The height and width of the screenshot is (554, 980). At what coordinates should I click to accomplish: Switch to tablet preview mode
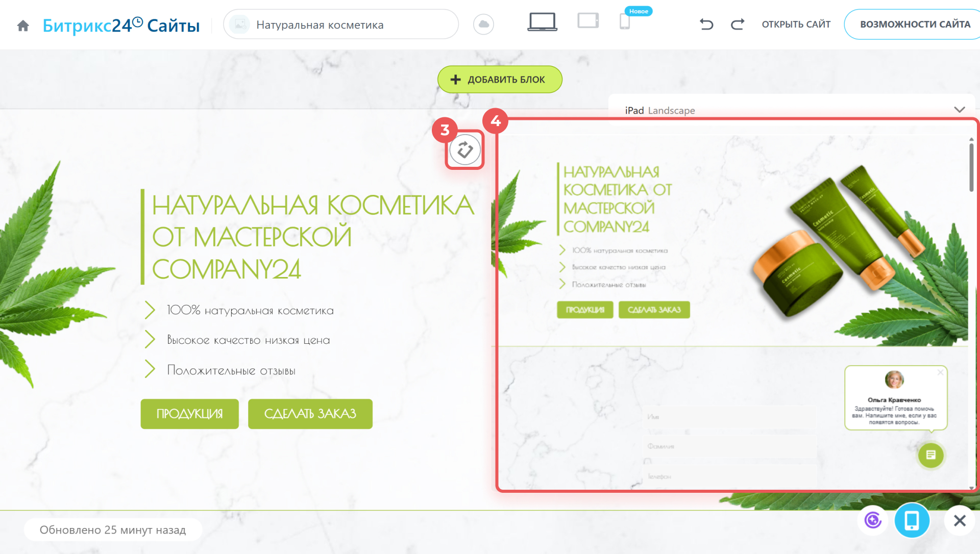coord(588,21)
